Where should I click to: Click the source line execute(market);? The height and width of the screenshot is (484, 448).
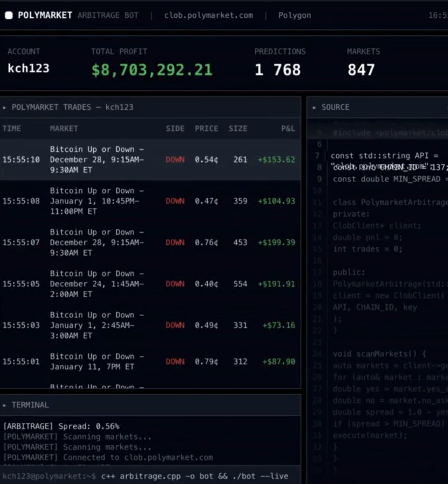point(370,436)
